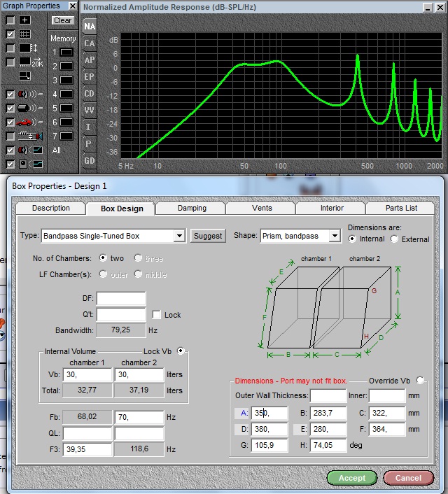Screen dimensions: 448x494
Task: Click the box with response curve icon
Action: (x=30, y=164)
